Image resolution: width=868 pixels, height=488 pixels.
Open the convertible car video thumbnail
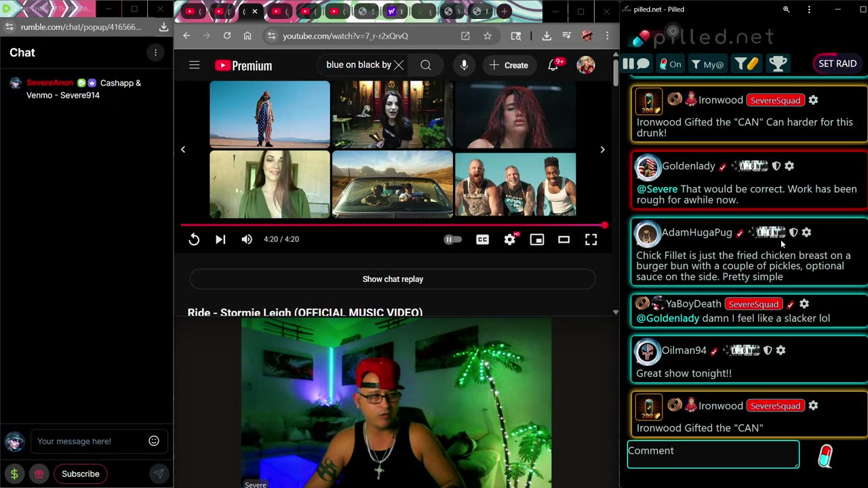coord(393,184)
